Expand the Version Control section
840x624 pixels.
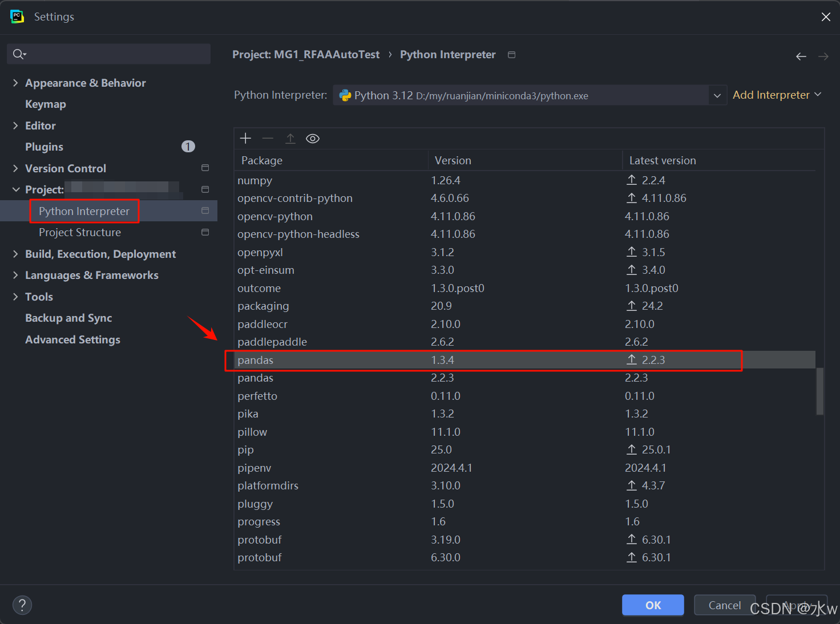tap(15, 168)
